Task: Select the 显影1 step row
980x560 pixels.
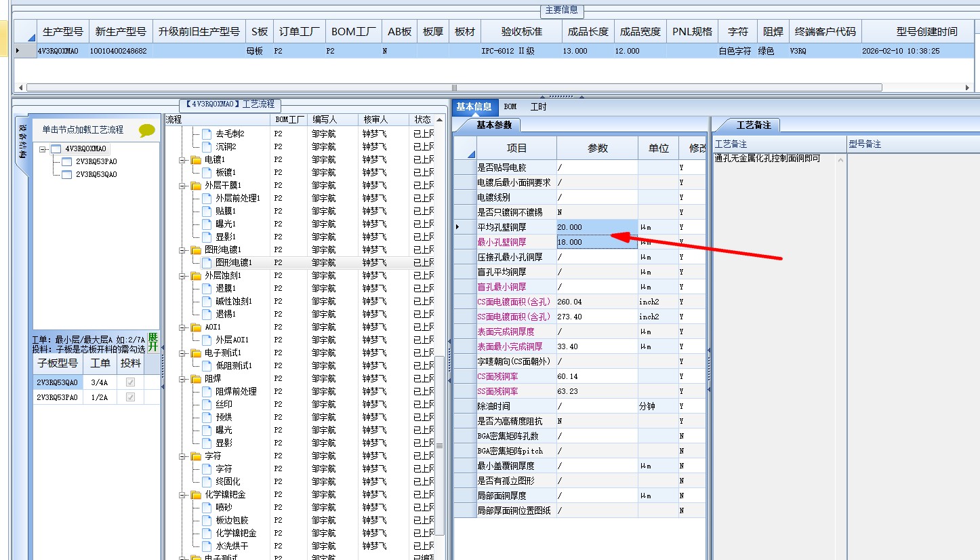Action: 300,237
